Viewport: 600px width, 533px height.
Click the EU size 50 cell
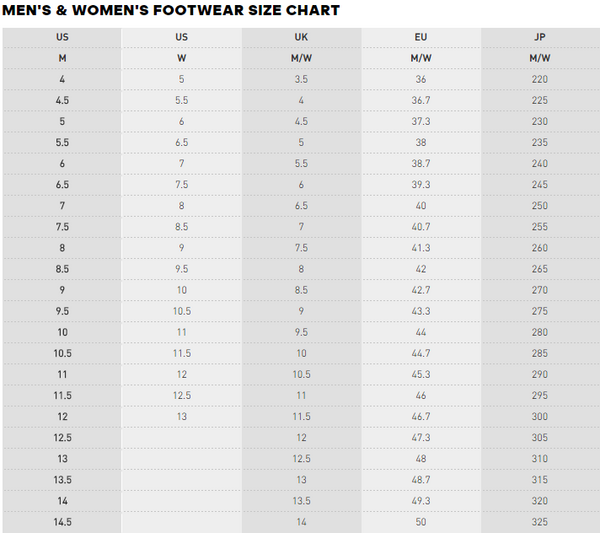pos(421,522)
